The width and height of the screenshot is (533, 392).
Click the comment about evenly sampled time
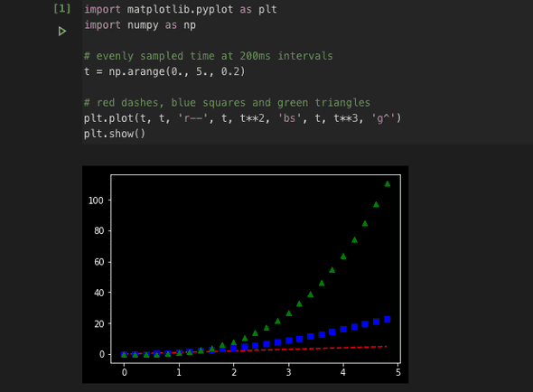(x=209, y=56)
